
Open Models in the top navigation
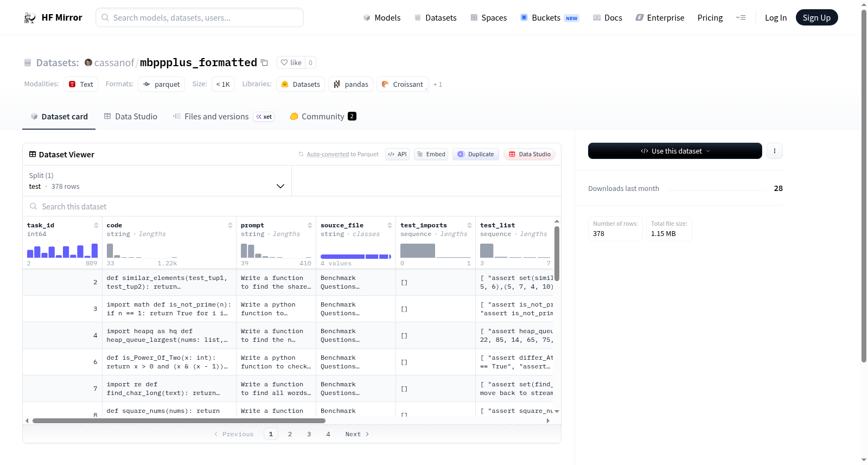[x=382, y=18]
